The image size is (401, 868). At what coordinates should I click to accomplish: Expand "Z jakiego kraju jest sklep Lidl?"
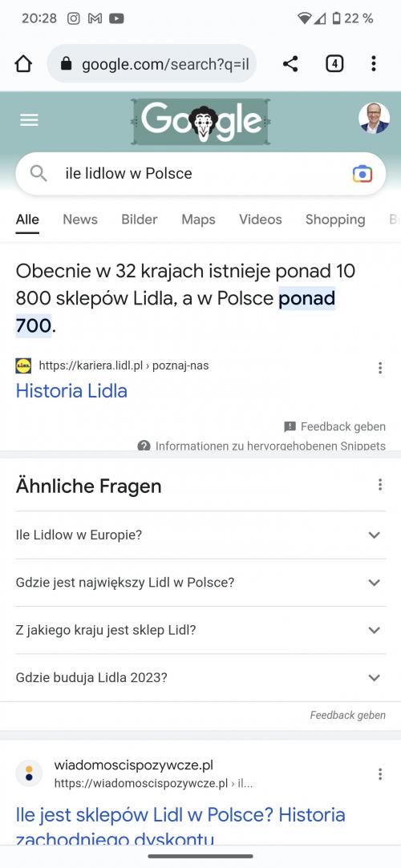(x=200, y=630)
